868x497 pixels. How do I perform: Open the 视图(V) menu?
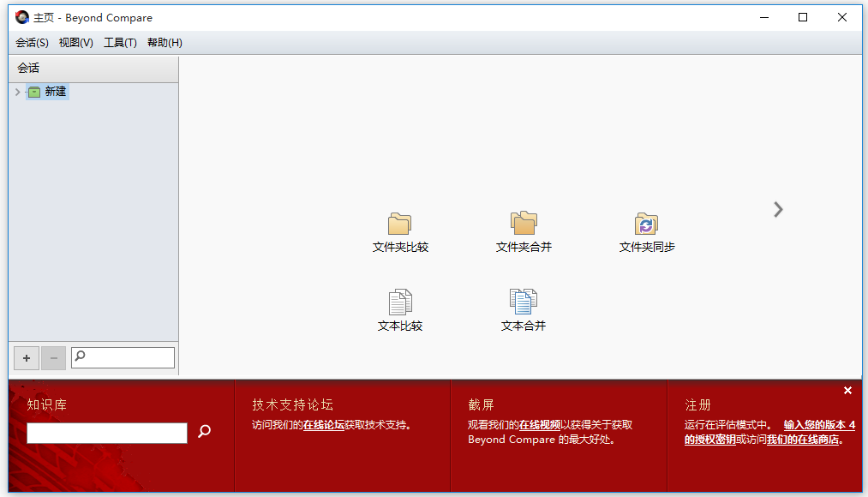pyautogui.click(x=75, y=42)
